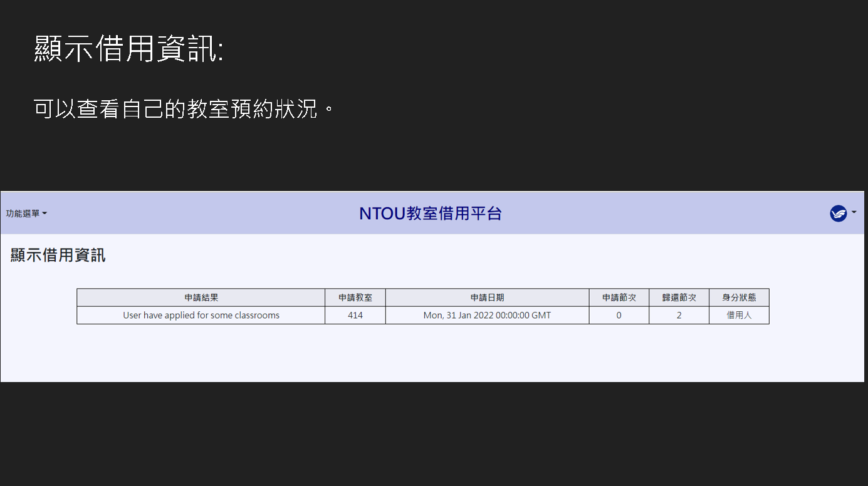Select the 歸還節次 value 2

[x=679, y=315]
